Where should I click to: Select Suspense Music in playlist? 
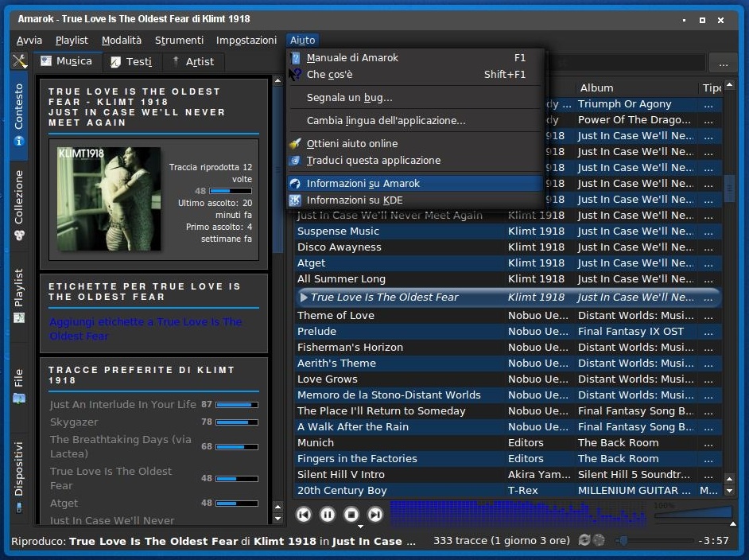508,231
